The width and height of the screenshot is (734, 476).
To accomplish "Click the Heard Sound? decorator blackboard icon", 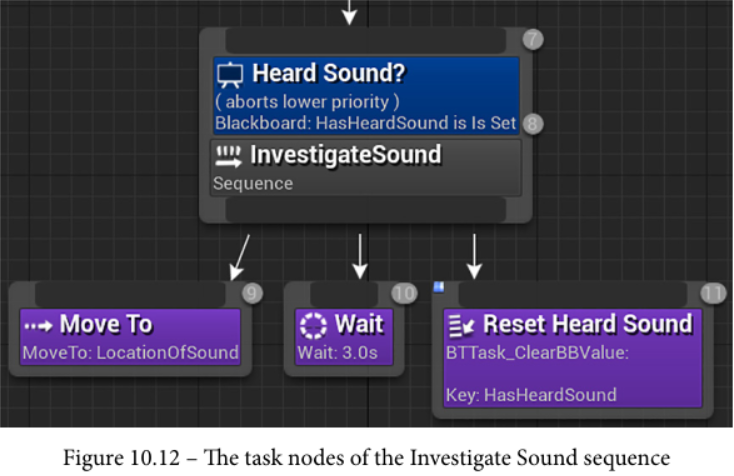I will tap(230, 75).
